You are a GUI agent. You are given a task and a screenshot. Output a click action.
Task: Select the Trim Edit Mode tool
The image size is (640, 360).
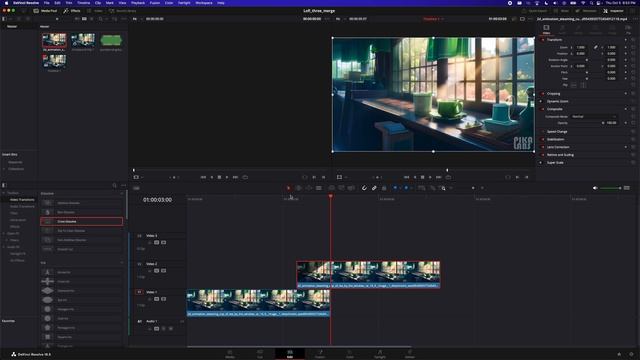coord(299,188)
